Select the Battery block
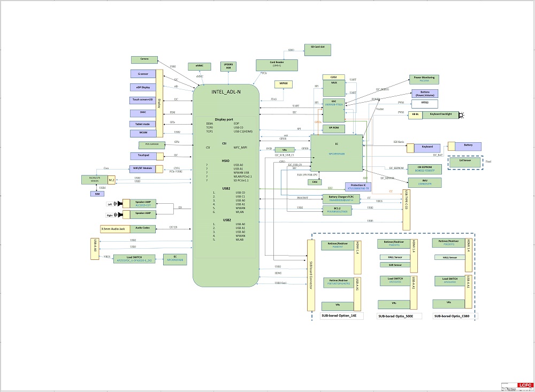Image resolution: width=535 pixels, height=392 pixels. click(x=468, y=147)
